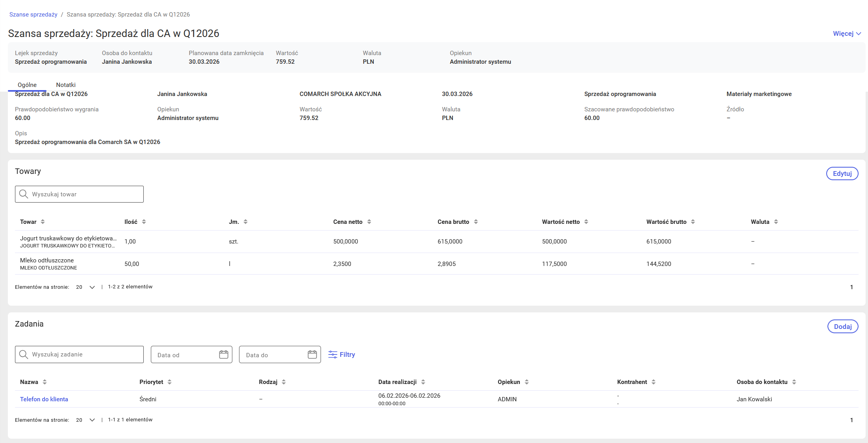Sort by Cena netto column arrows
Viewport: 868px width, 443px height.
coord(369,222)
